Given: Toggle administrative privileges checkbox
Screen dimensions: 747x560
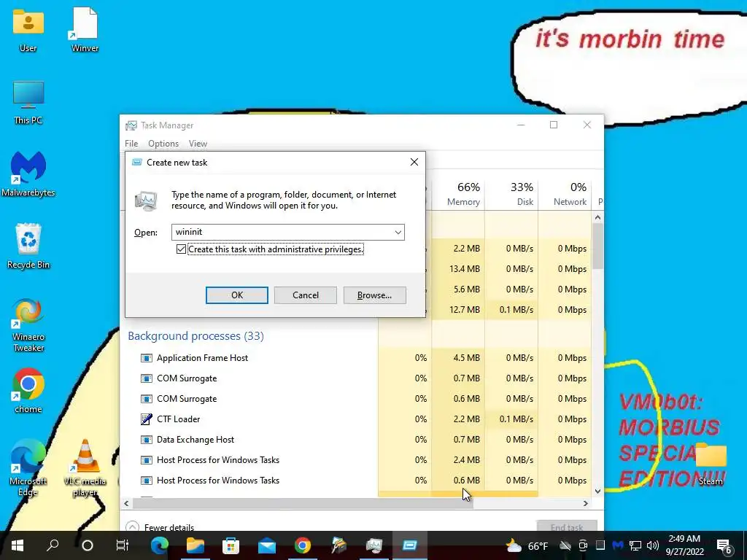Looking at the screenshot, I should tap(181, 249).
